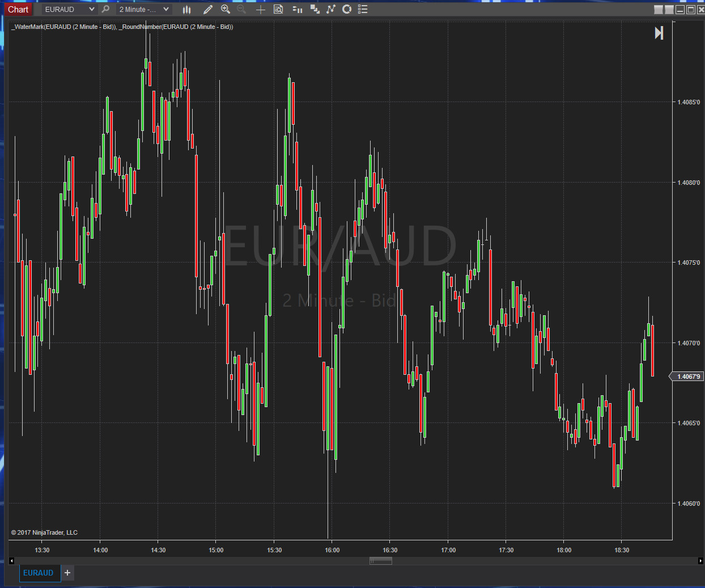Screen dimensions: 705x588
Task: Open the Data Box icon
Action: coord(278,9)
